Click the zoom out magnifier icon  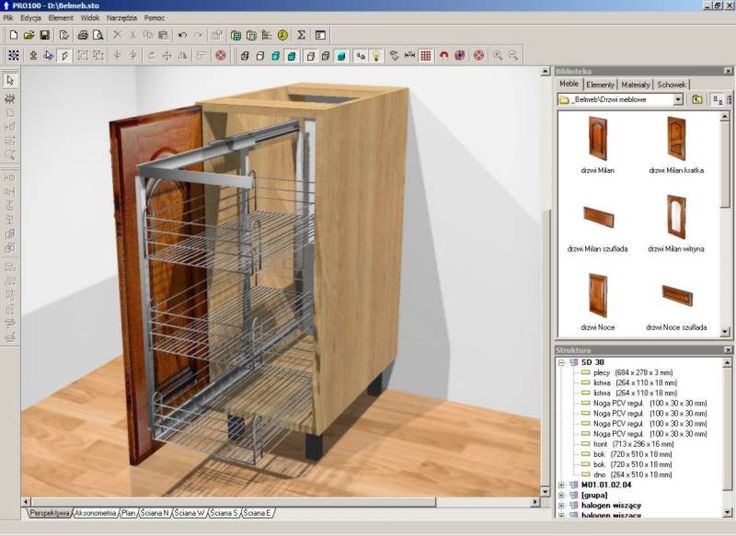tap(514, 55)
